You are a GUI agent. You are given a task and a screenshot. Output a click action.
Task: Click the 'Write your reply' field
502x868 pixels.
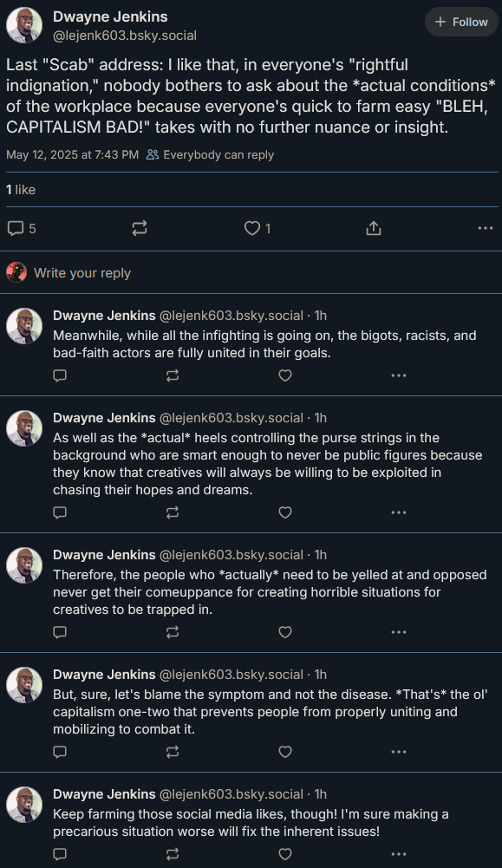(251, 273)
